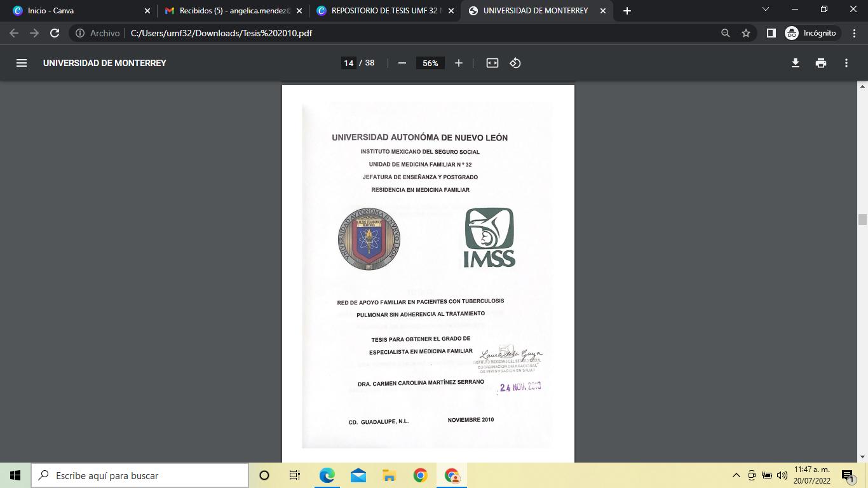Click the text NOVIEMBRE 2010
Image resolution: width=868 pixels, height=488 pixels.
pos(471,420)
